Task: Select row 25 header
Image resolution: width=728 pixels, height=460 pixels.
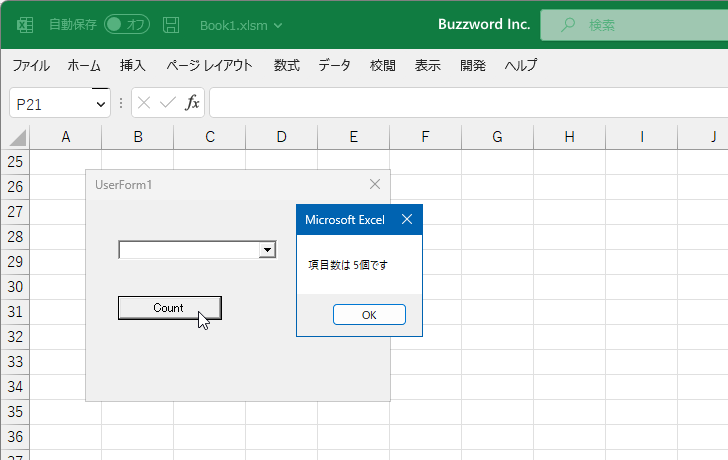Action: pos(15,162)
